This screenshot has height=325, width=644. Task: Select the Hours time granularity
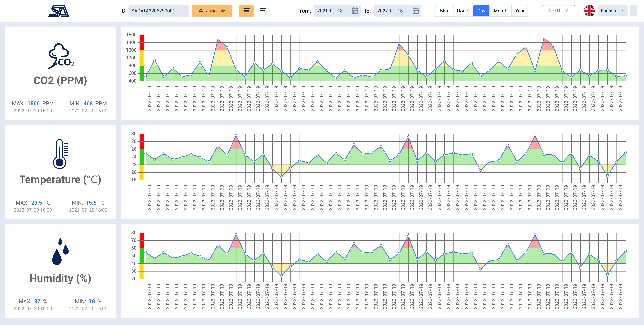pyautogui.click(x=463, y=11)
